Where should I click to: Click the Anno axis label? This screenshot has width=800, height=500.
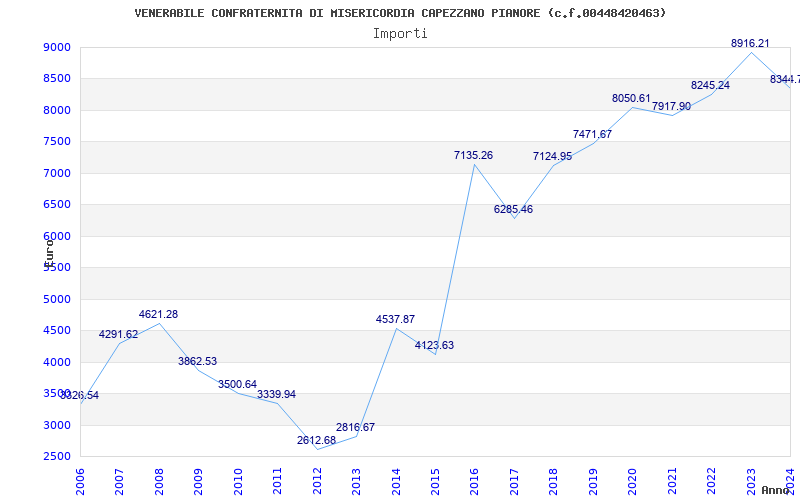click(x=775, y=490)
